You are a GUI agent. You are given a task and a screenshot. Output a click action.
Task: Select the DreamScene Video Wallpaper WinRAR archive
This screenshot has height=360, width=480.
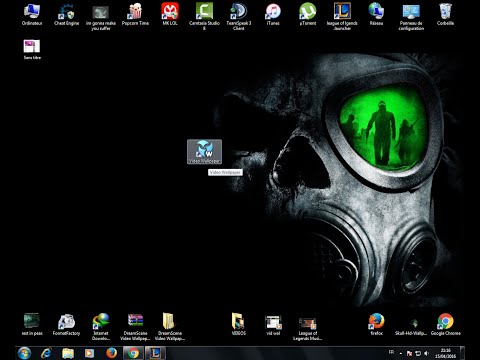(135, 327)
